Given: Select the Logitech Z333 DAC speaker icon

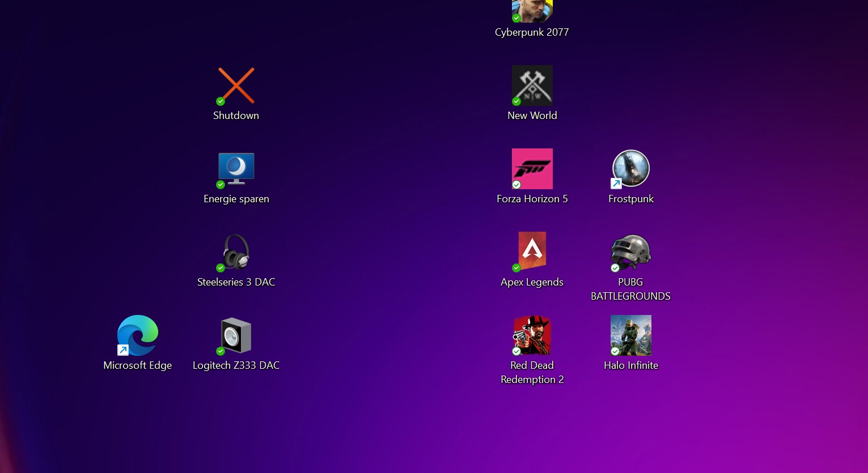Looking at the screenshot, I should coord(236,335).
